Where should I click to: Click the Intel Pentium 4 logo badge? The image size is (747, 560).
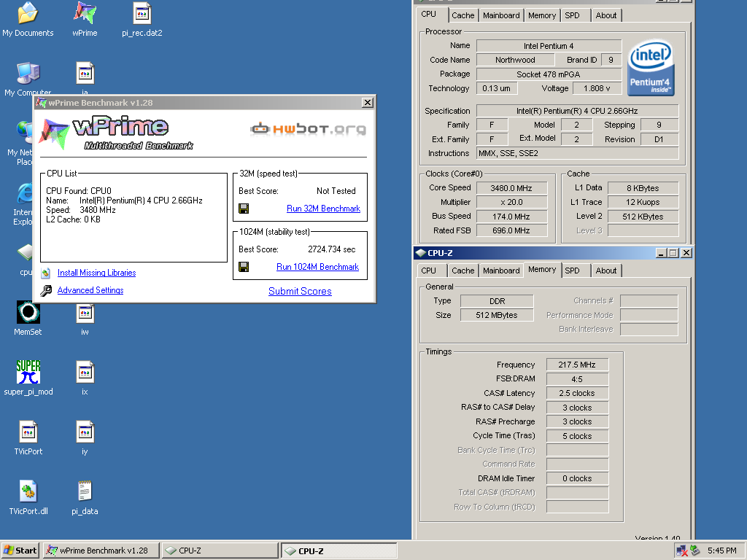(651, 68)
